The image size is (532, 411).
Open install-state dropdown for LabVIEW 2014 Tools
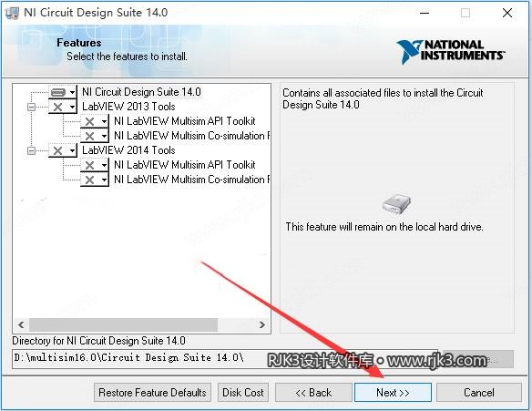63,150
